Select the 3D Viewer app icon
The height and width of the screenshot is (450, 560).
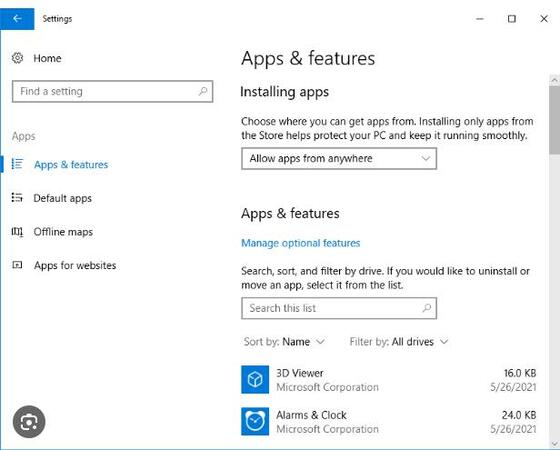pos(255,379)
